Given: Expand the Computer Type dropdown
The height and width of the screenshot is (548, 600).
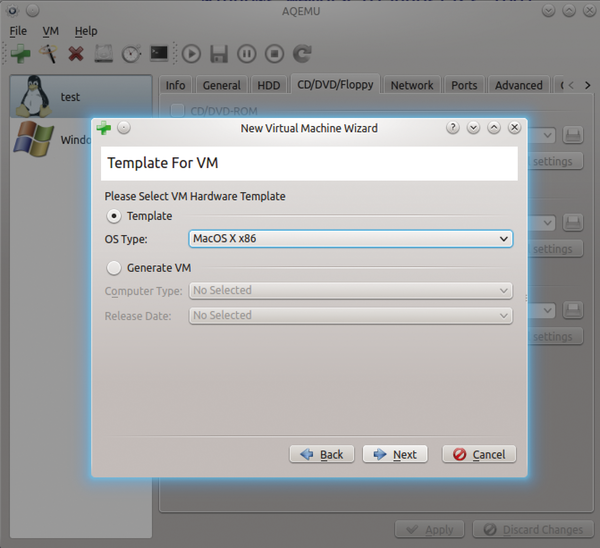Looking at the screenshot, I should 350,290.
